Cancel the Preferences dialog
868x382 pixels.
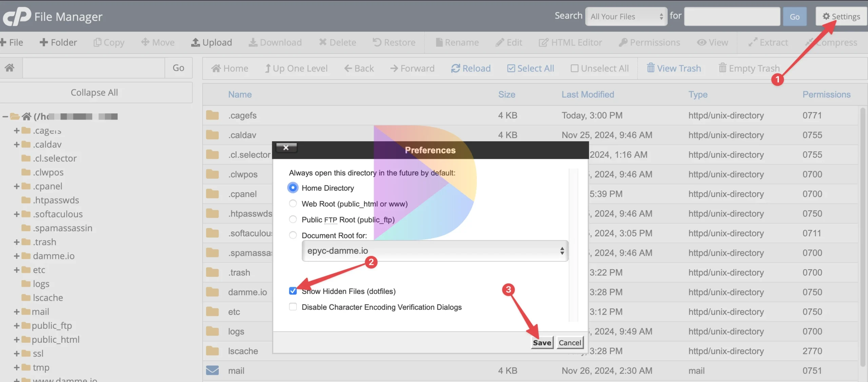[570, 342]
